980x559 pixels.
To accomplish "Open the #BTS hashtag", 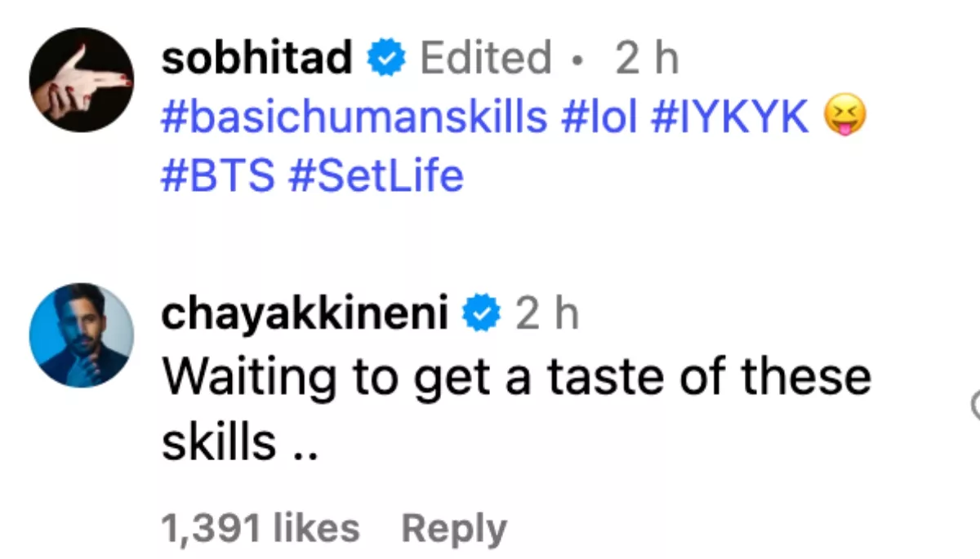I will pos(217,175).
